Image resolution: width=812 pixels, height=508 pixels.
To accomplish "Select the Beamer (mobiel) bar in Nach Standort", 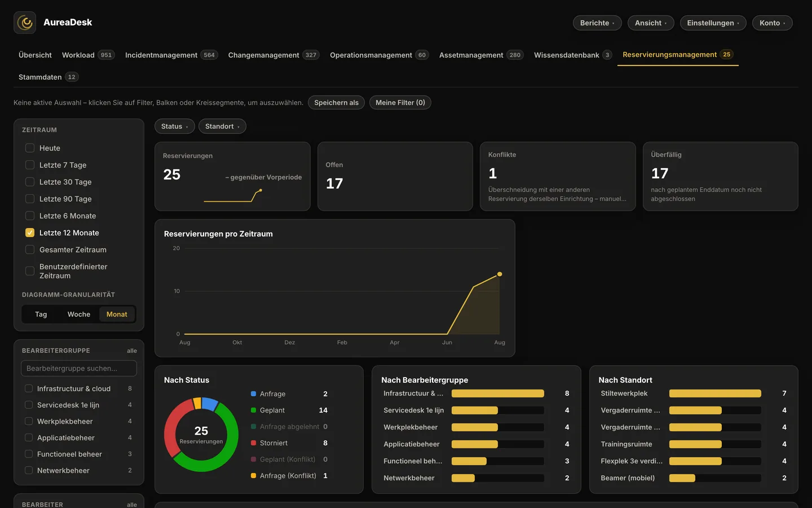I will pos(682,478).
